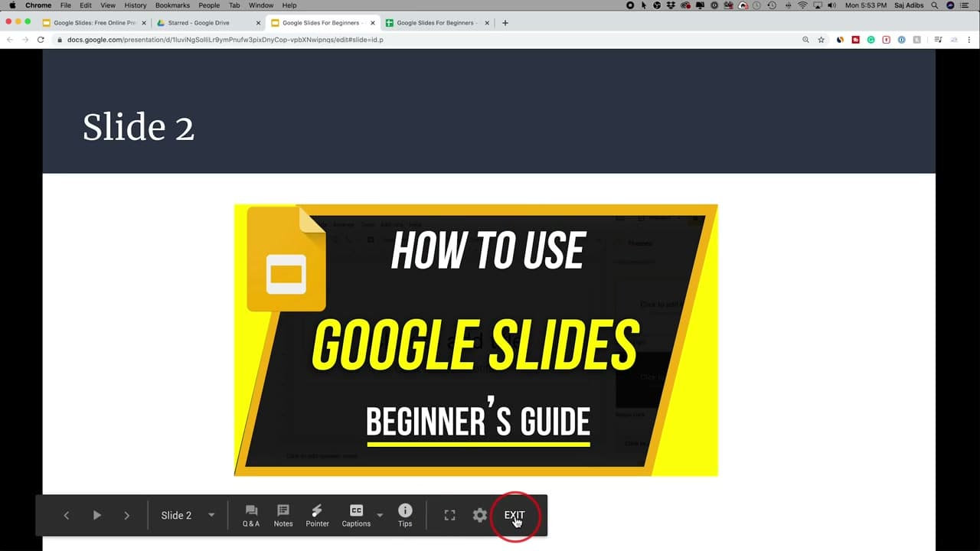This screenshot has height=551, width=980.
Task: Open the People menu
Action: (x=209, y=5)
